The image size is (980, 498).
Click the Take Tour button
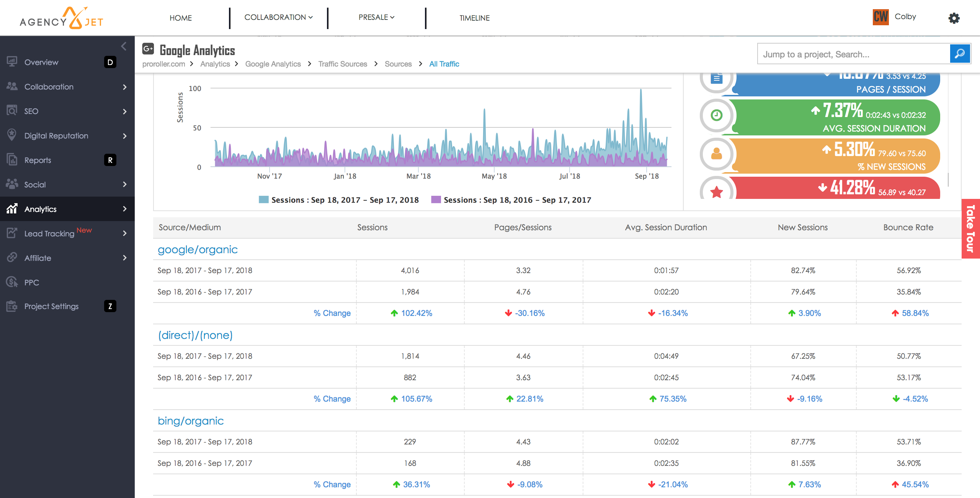tap(970, 229)
